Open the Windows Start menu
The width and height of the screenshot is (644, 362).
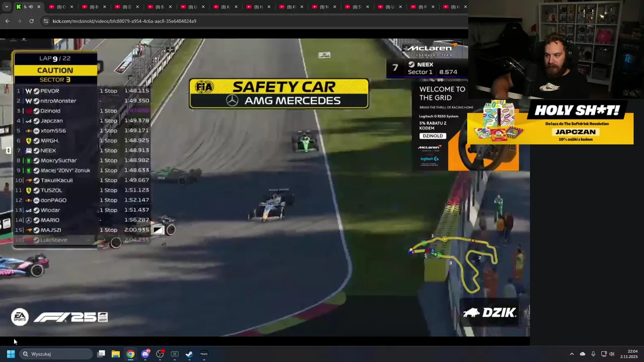click(x=11, y=354)
